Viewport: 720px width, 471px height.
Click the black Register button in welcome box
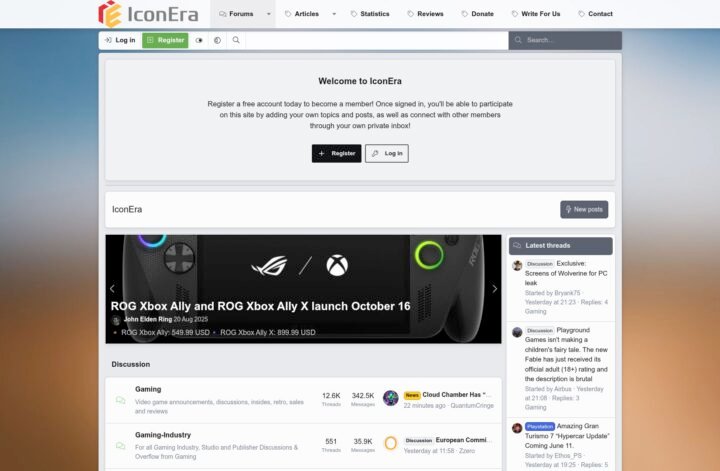click(x=337, y=153)
